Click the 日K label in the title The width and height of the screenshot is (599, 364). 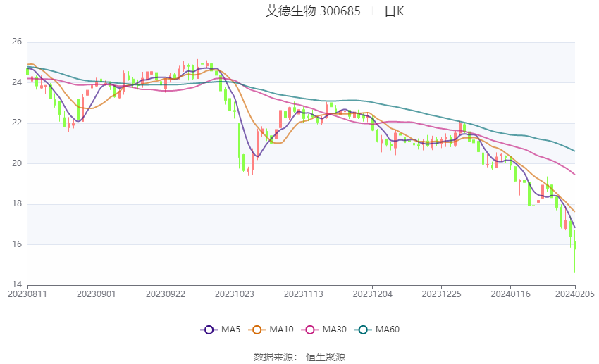[394, 11]
